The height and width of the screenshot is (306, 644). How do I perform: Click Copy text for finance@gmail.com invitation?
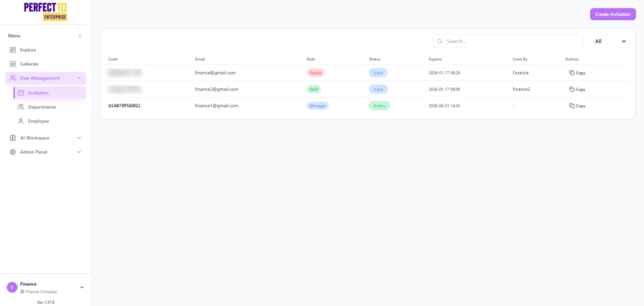tap(581, 73)
